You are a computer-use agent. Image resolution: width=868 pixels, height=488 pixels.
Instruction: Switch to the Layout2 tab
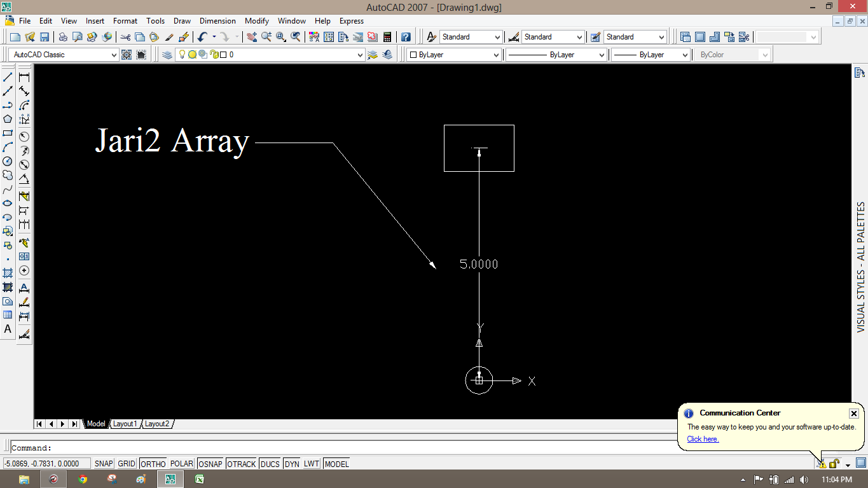[x=157, y=424]
